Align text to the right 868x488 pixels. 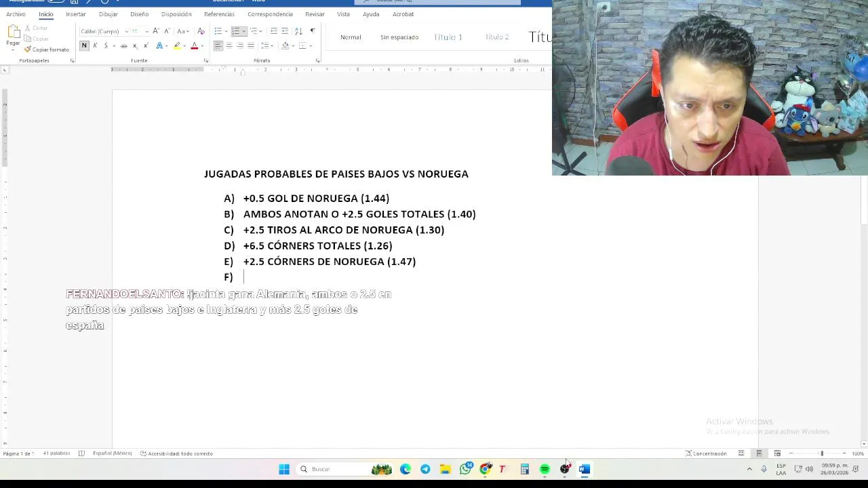[x=240, y=45]
